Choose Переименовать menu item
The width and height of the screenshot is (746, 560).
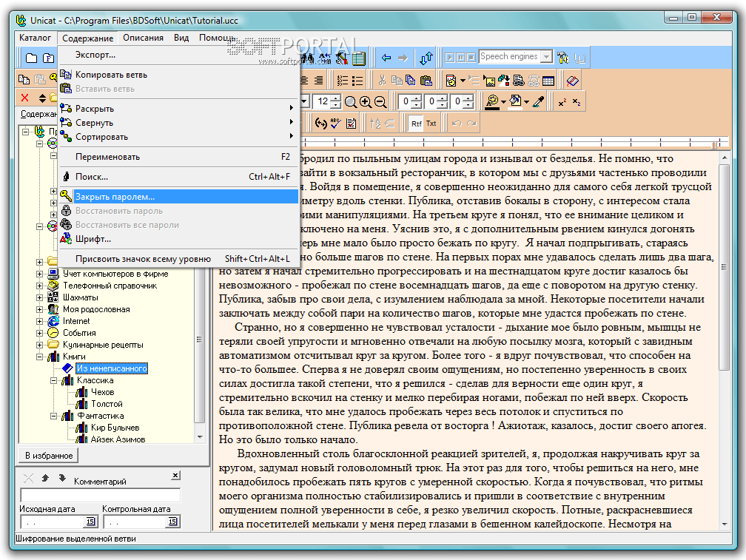[x=178, y=156]
